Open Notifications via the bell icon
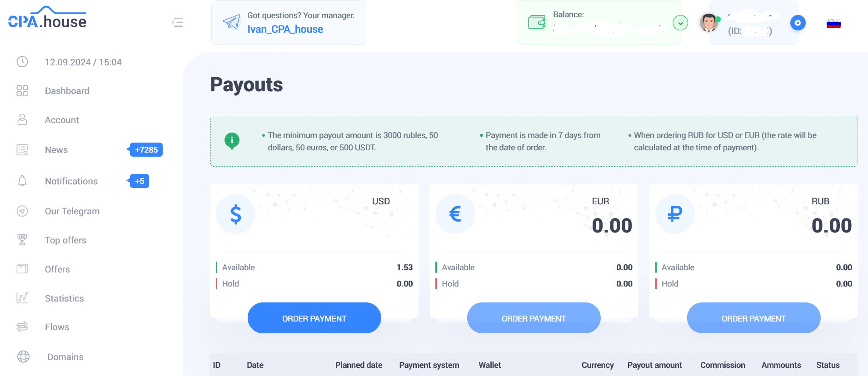The width and height of the screenshot is (868, 376). [22, 181]
